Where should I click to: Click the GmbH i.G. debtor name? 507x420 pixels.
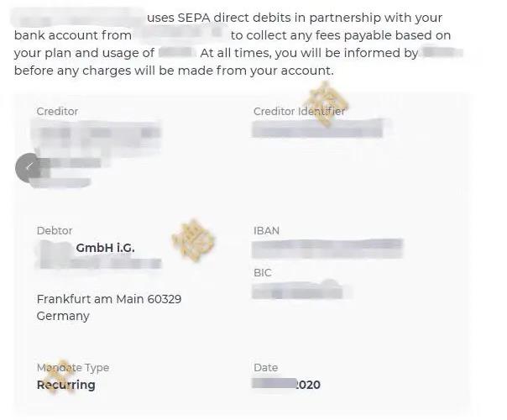[x=105, y=248]
